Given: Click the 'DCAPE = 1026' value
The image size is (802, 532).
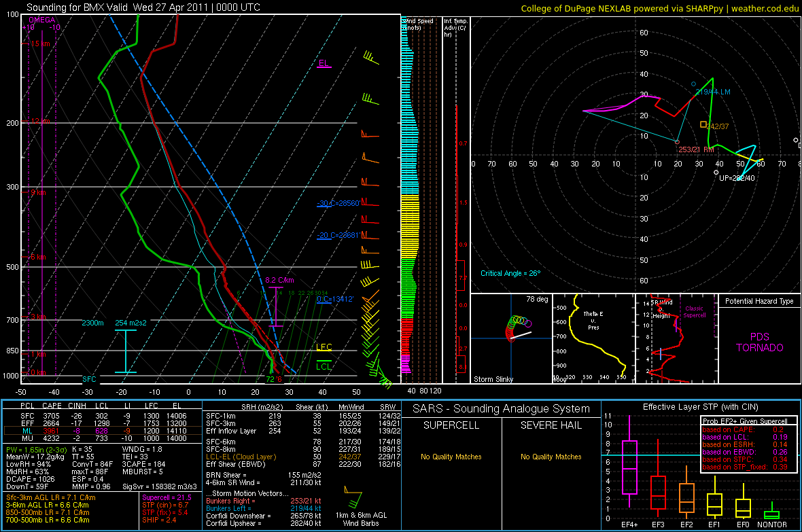Looking at the screenshot, I should (30, 479).
